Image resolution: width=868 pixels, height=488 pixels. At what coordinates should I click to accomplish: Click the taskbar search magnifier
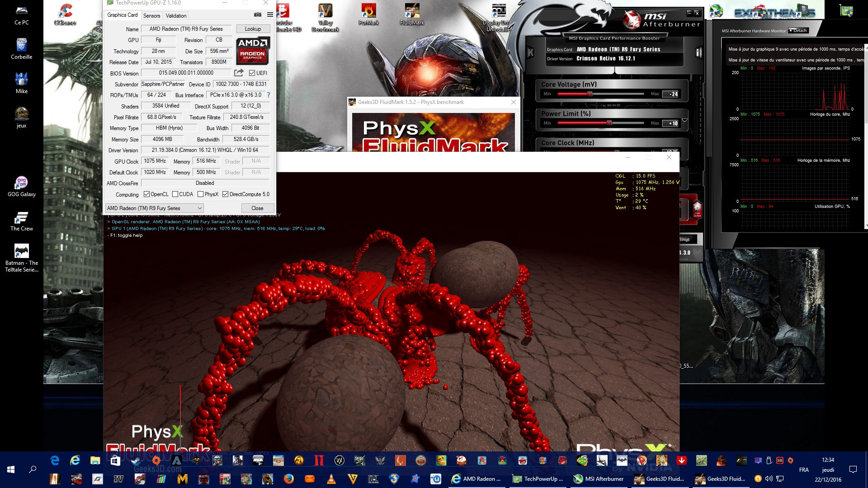coord(33,469)
